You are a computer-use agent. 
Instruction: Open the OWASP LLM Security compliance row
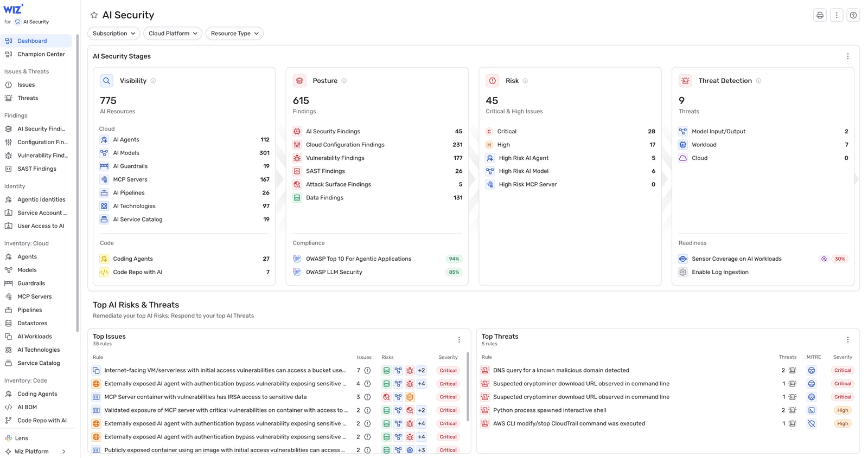[x=377, y=272]
